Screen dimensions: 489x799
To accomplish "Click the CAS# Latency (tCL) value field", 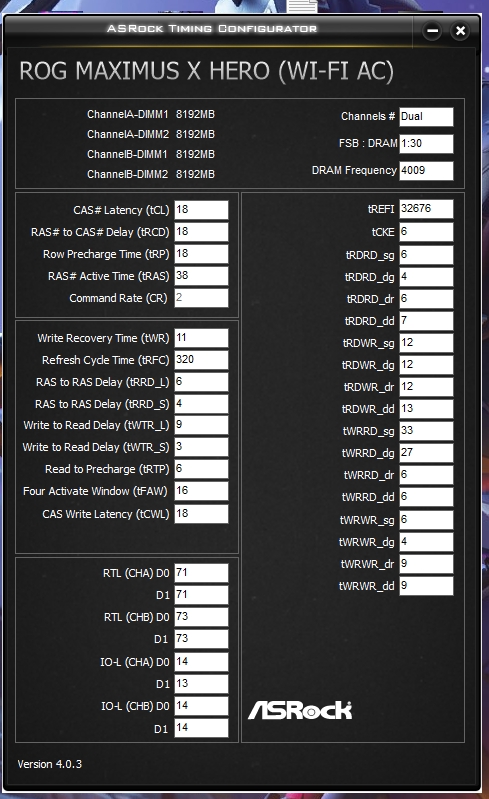I will [201, 210].
